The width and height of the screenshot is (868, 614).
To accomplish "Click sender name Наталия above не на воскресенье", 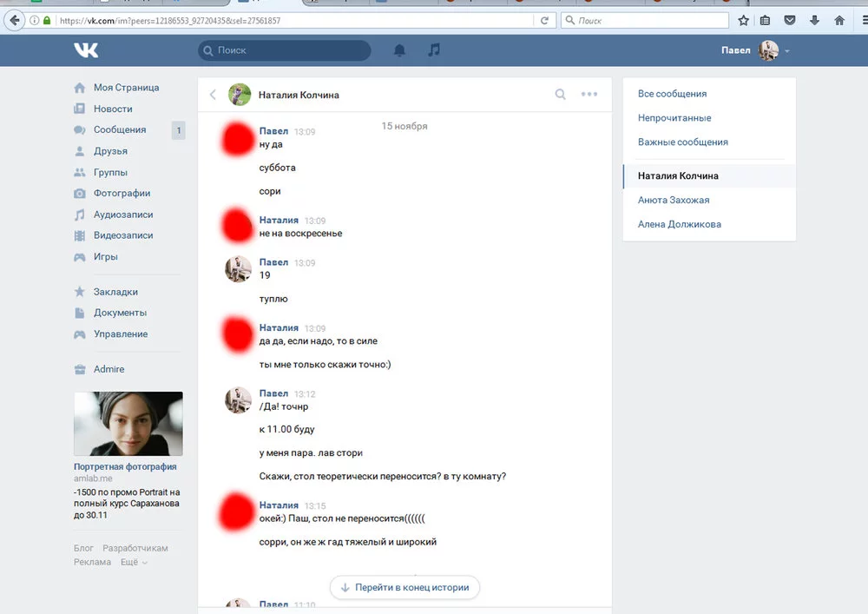I will tap(279, 220).
